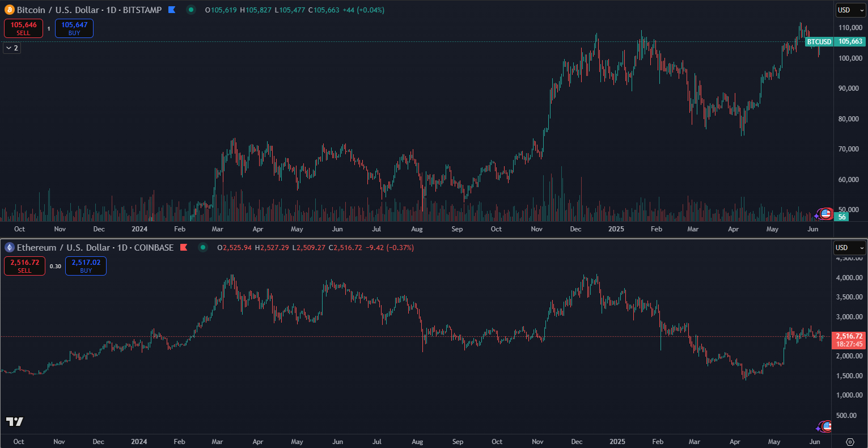Viewport: 868px width, 448px height.
Task: Click the TradingView logo in Ethereum chart
Action: point(15,421)
